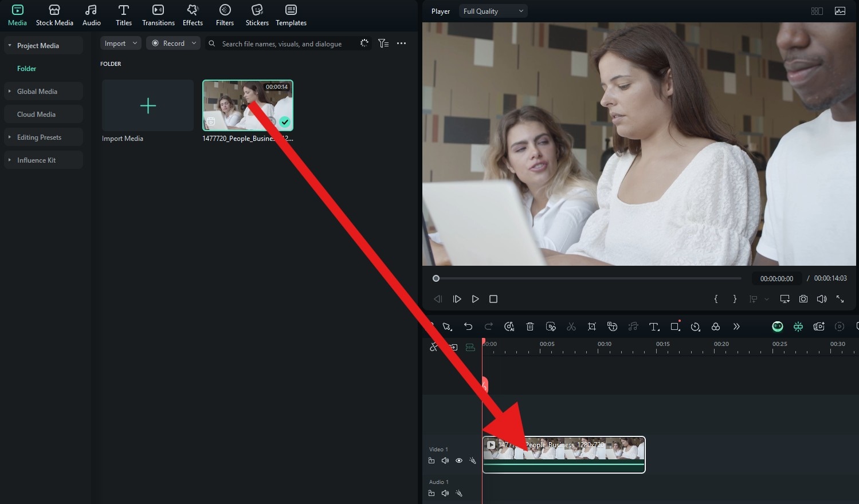Screen dimensions: 859x504
Task: Open the Speed stopwatch tool
Action: point(695,326)
